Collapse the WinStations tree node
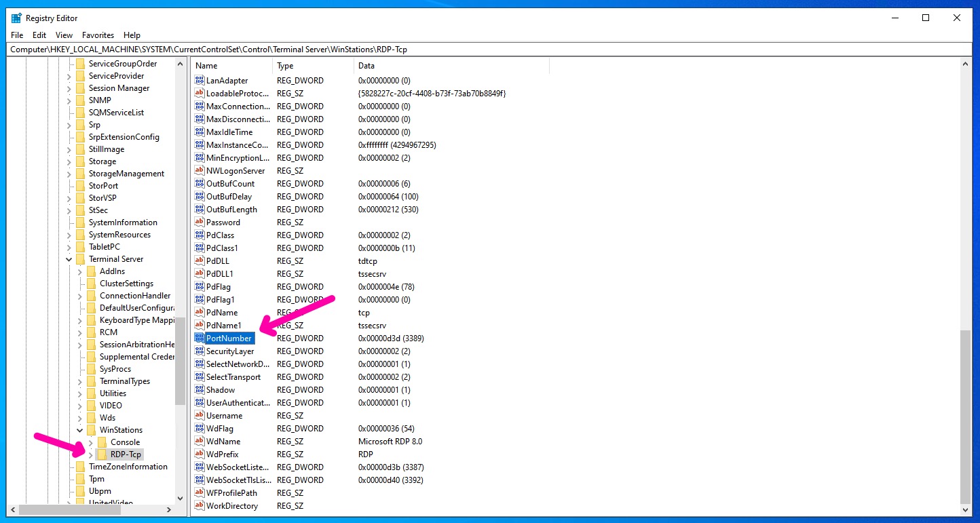The width and height of the screenshot is (980, 523). coord(80,430)
